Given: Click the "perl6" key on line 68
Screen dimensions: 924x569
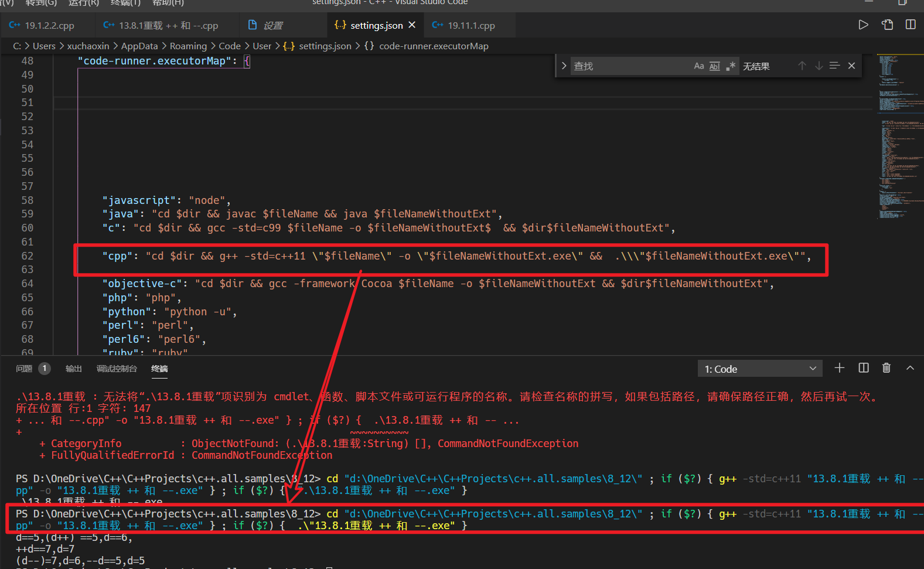Looking at the screenshot, I should pyautogui.click(x=124, y=339).
